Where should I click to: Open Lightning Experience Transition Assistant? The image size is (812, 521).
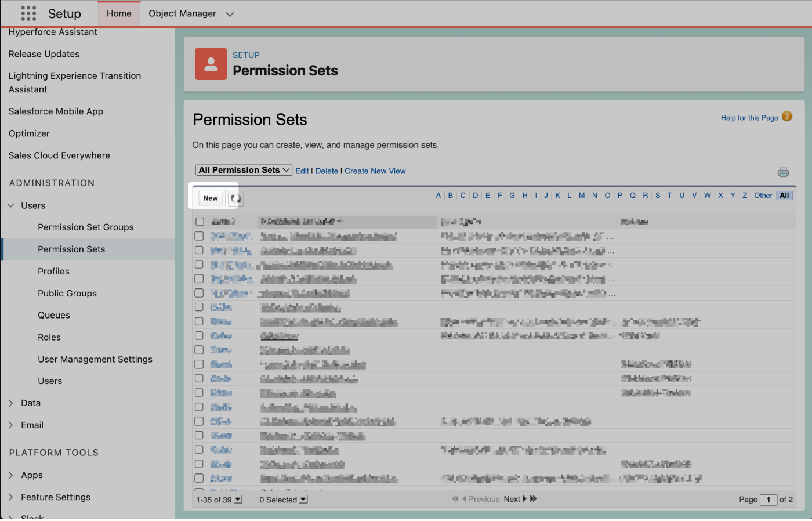[x=75, y=82]
